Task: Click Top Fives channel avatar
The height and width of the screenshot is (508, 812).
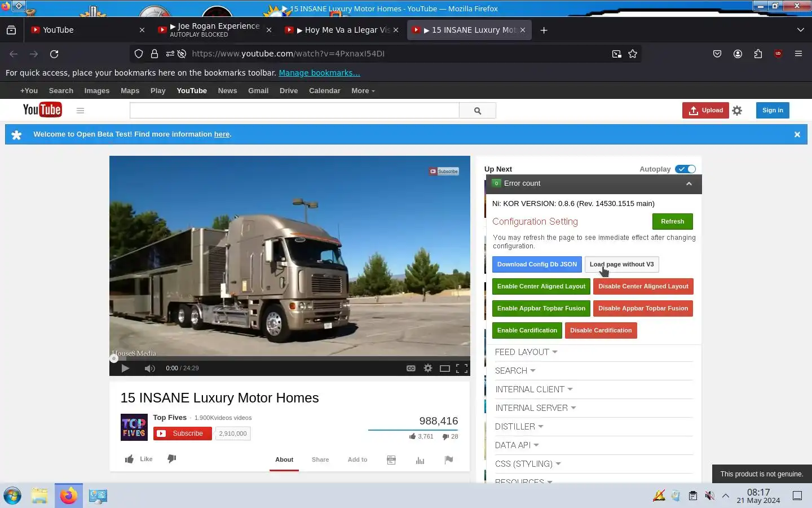Action: click(x=134, y=427)
